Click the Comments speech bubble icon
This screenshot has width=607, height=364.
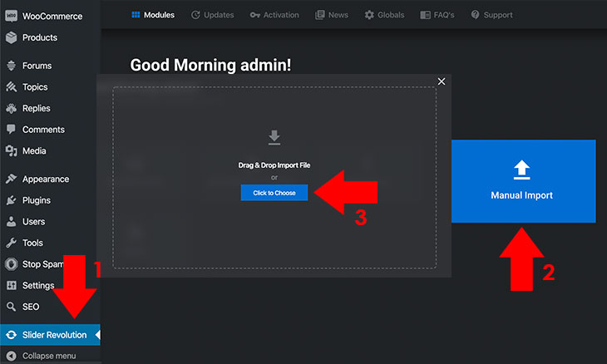12,129
